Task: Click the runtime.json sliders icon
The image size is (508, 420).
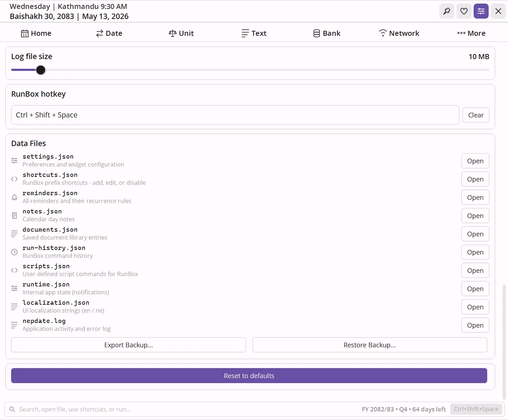Action: point(14,289)
